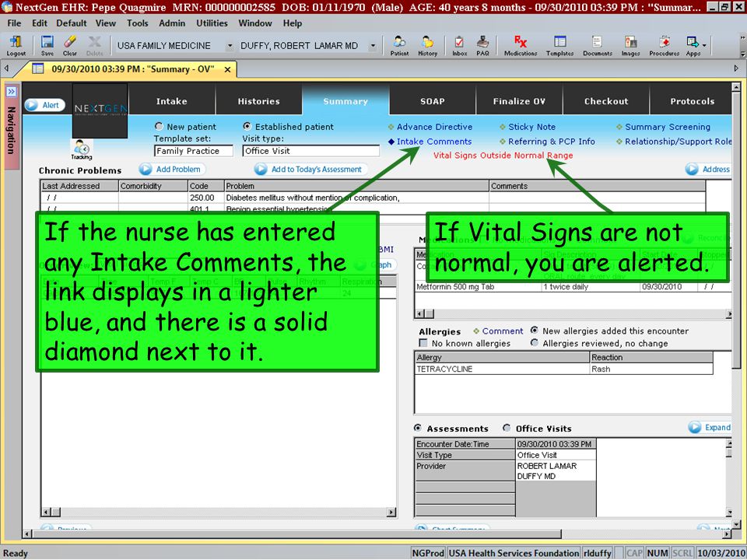Click the Template set Family Practice field
Image resolution: width=747 pixels, height=560 pixels.
(194, 151)
